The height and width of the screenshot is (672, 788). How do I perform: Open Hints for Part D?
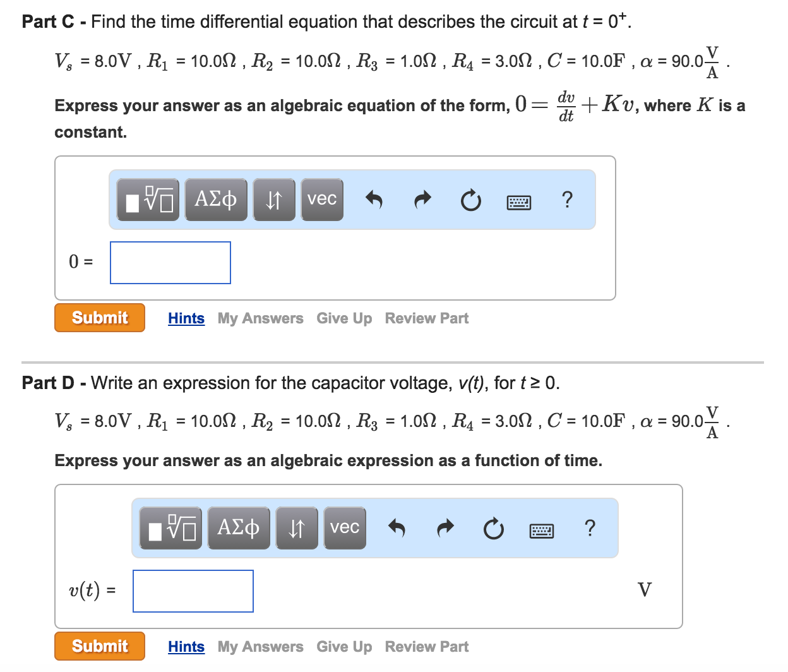186,647
